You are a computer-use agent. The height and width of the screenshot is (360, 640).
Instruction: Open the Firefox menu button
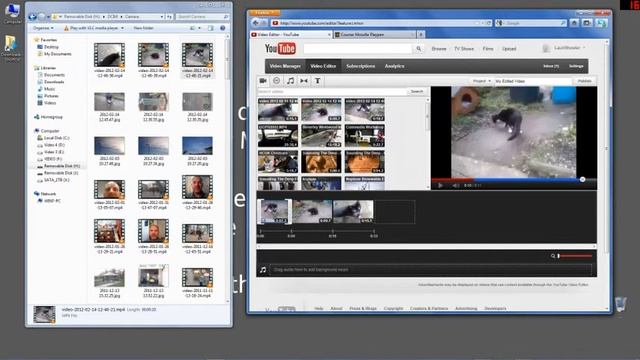pos(264,13)
